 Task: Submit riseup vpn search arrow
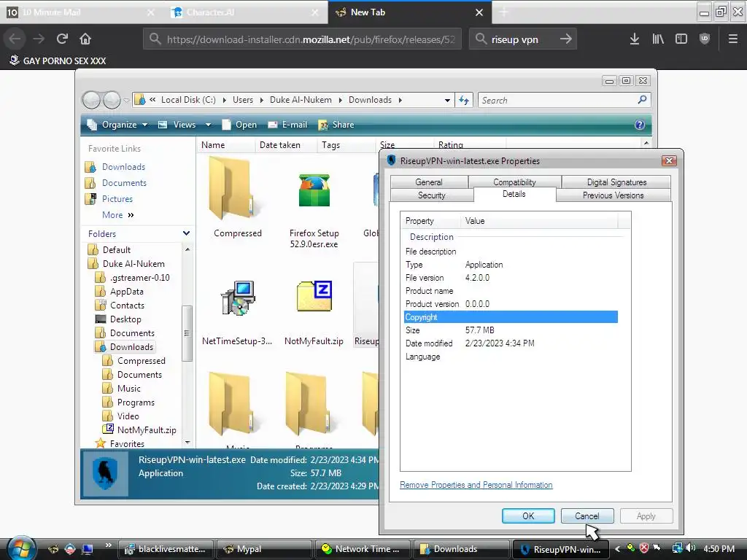click(565, 39)
